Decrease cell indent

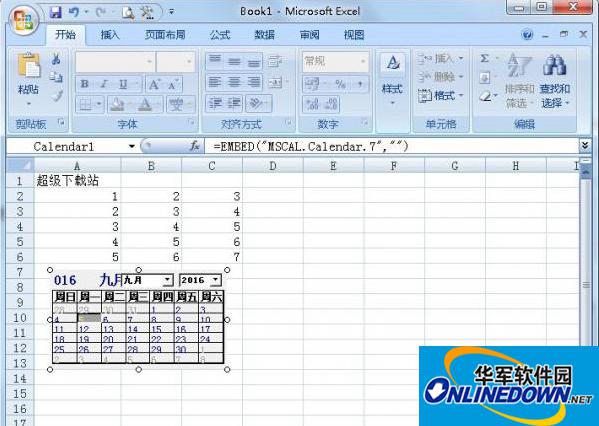point(215,104)
